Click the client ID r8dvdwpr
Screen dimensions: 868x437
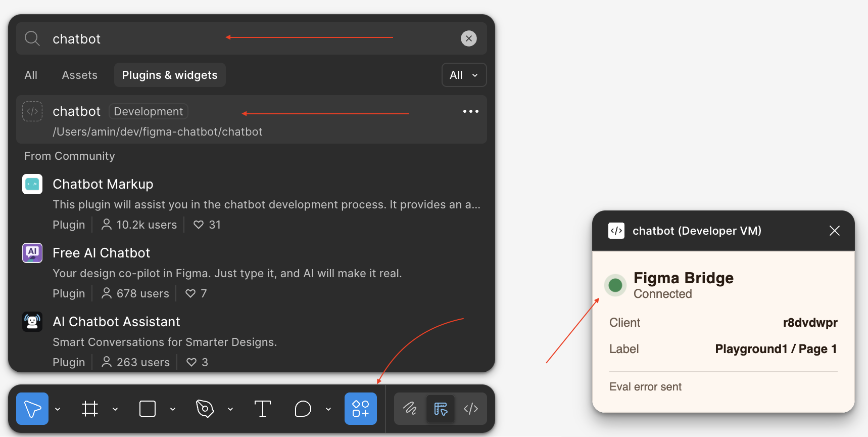click(x=810, y=323)
